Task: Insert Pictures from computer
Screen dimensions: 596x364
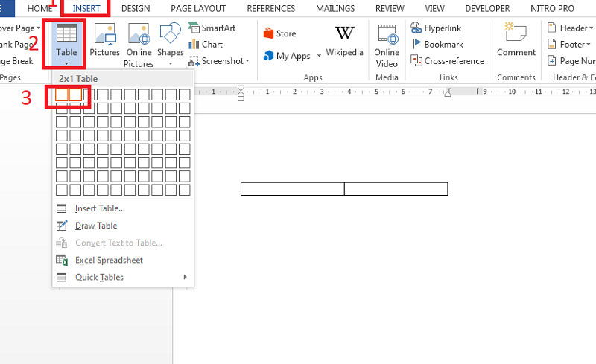Action: coord(104,39)
